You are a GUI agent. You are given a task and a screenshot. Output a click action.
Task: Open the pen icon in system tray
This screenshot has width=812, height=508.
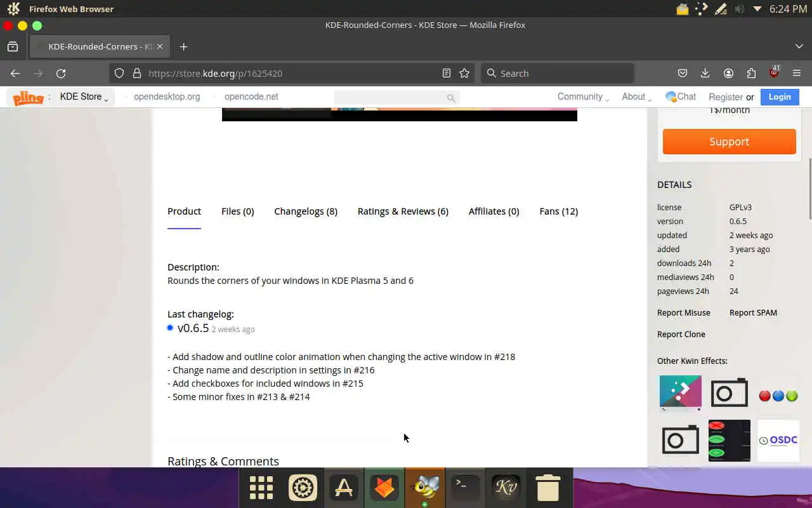point(721,9)
